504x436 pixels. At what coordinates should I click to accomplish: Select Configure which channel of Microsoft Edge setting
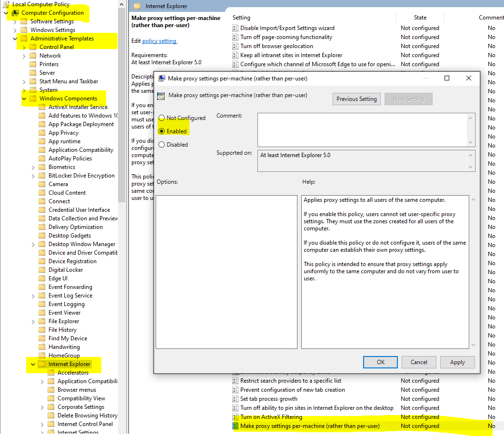coord(317,64)
